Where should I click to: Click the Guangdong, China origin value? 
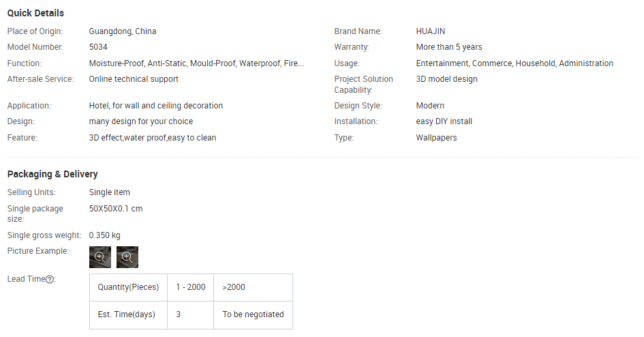coord(123,31)
